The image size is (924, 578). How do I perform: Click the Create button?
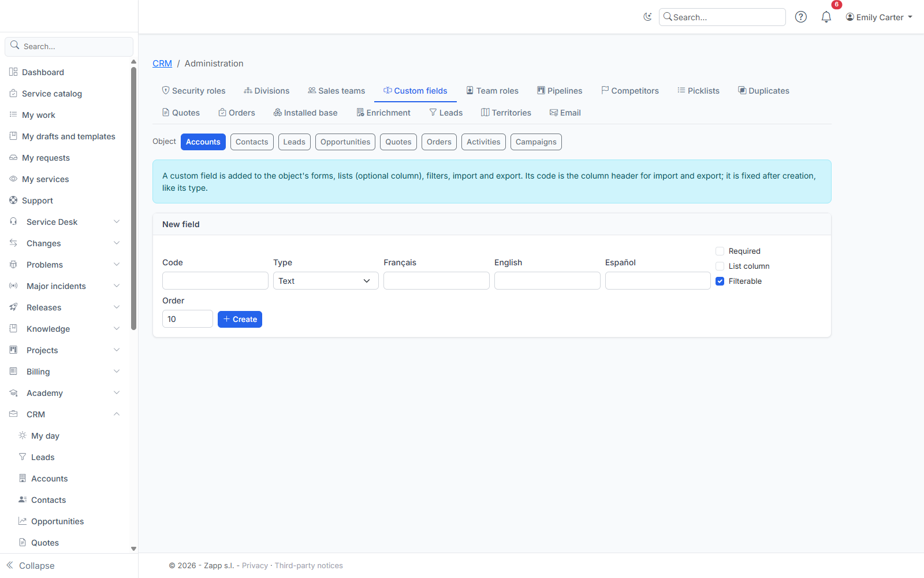(240, 319)
